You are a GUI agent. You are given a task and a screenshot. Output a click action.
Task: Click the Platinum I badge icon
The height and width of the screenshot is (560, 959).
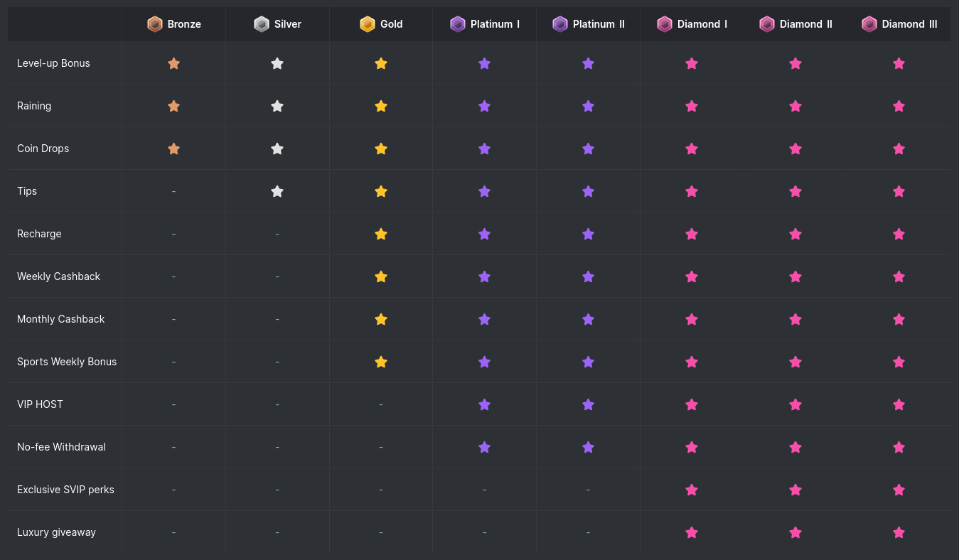458,24
